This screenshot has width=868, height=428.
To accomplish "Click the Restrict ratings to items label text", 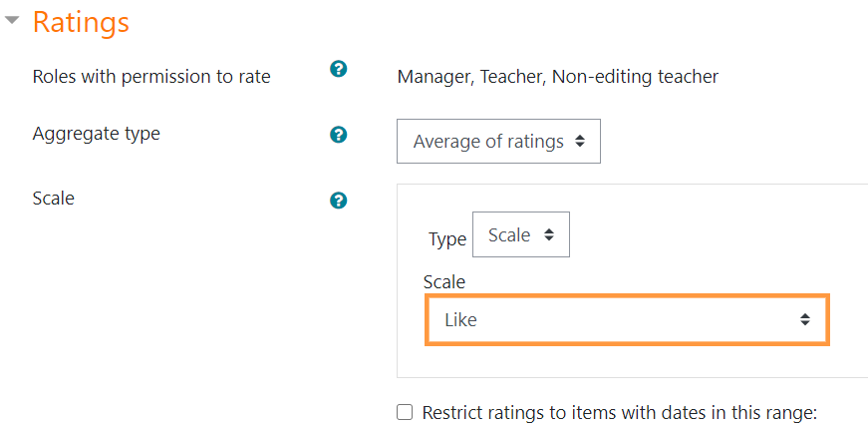I will (620, 413).
